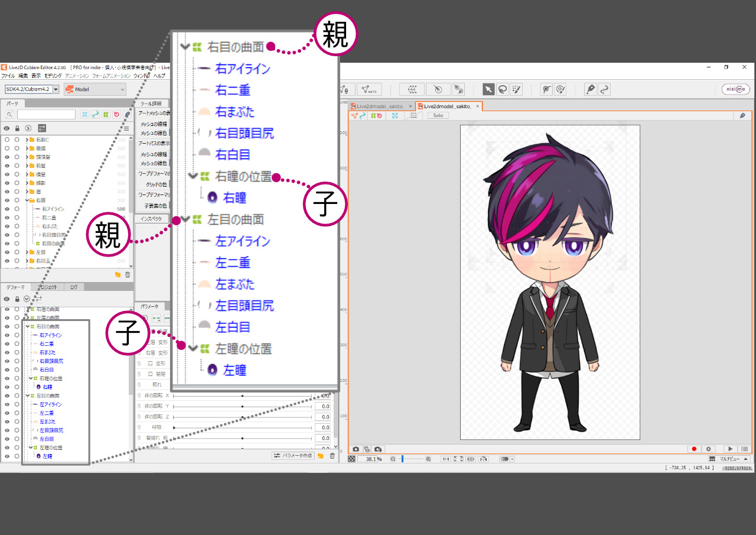The width and height of the screenshot is (756, 535).
Task: Click the パラメータ作成 button
Action: [x=293, y=456]
